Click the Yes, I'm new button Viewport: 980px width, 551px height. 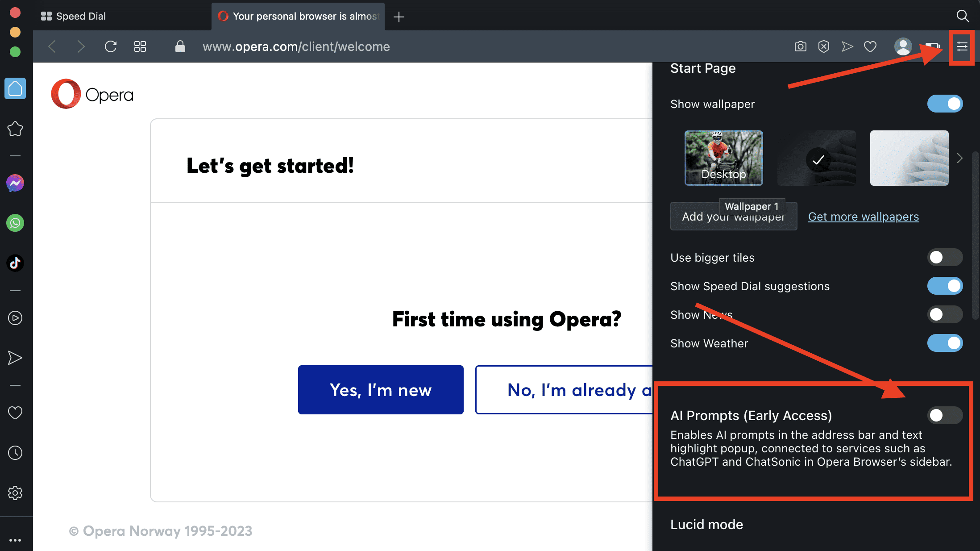381,390
